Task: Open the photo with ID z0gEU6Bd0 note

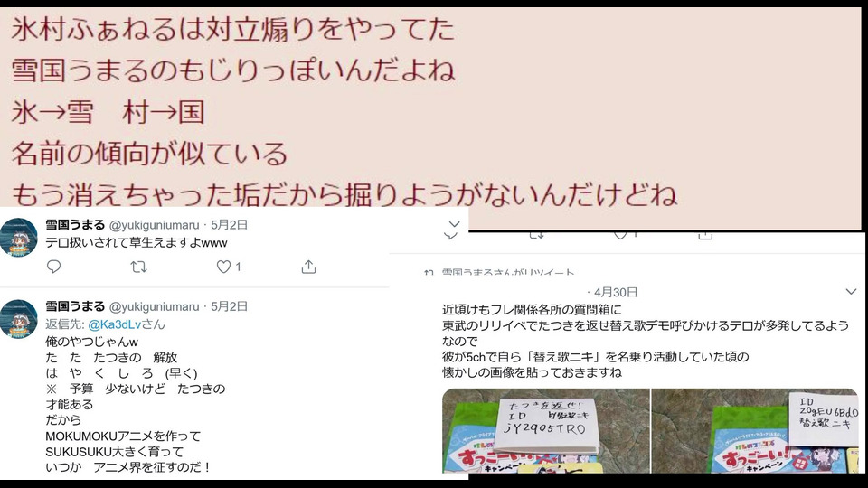Action: (x=755, y=430)
